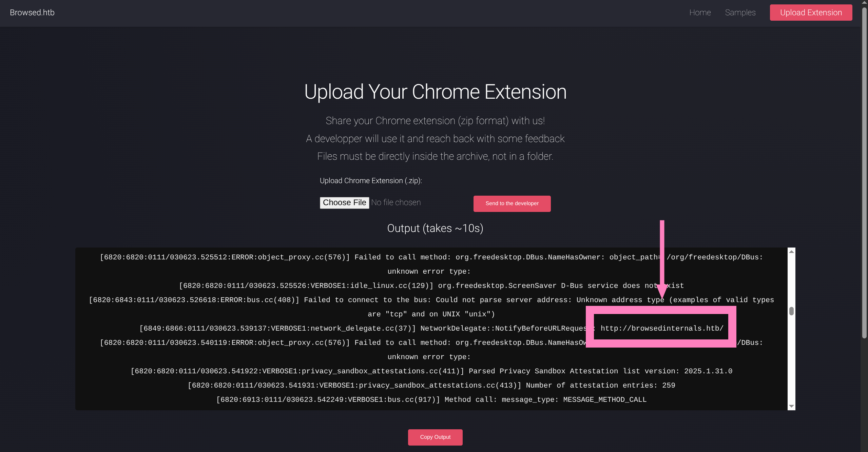868x452 pixels.
Task: Click the 'Output (takes ~10s)' heading
Action: [435, 228]
